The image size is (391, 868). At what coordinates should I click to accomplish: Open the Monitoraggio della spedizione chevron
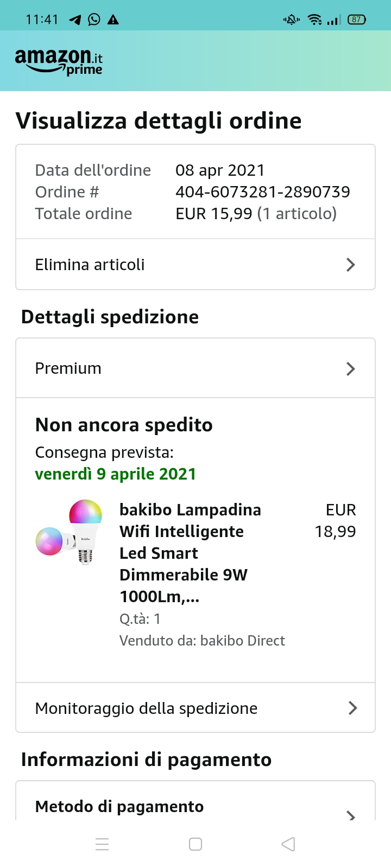click(x=352, y=708)
